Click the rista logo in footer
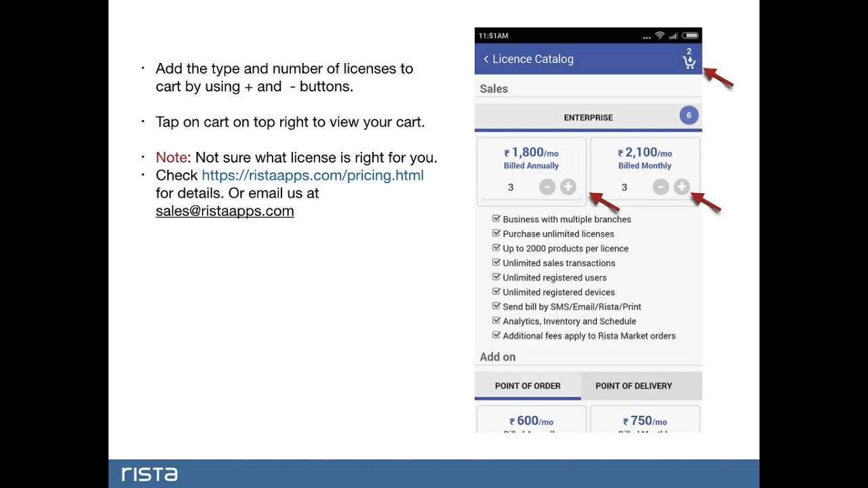This screenshot has width=868, height=488. (149, 473)
